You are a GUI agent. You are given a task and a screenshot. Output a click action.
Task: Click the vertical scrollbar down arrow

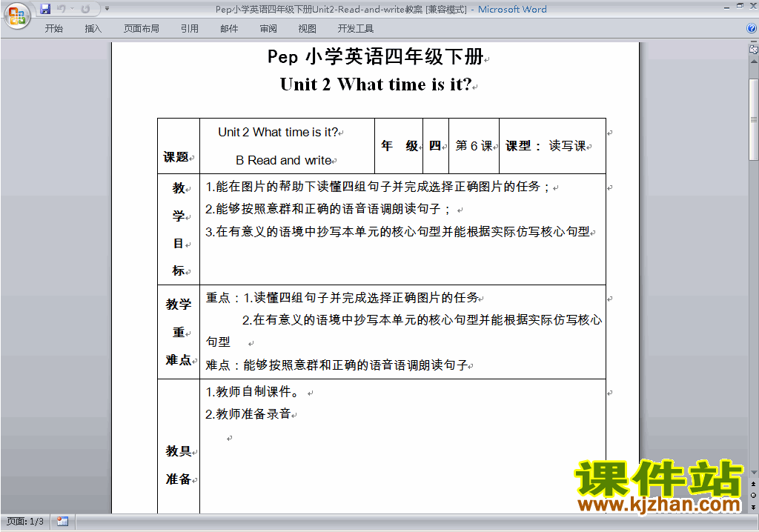[x=754, y=473]
